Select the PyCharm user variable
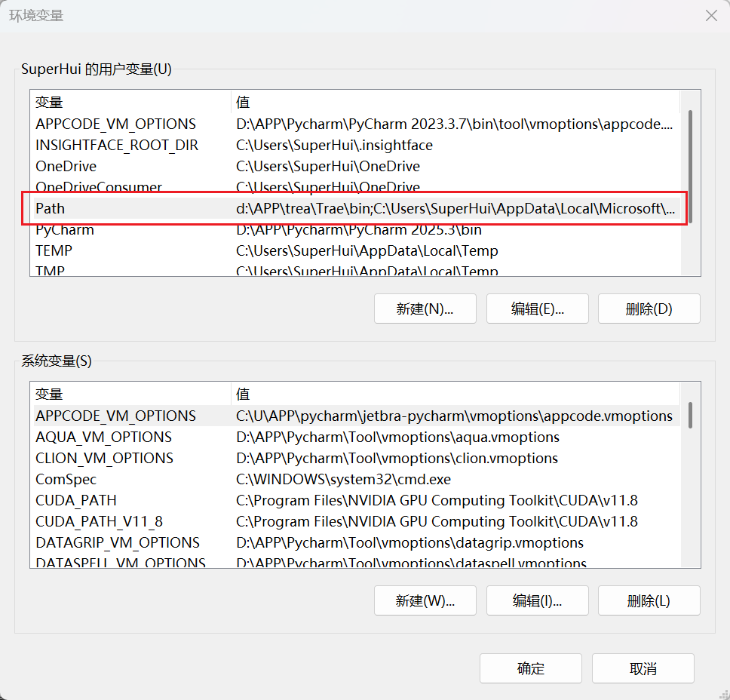Viewport: 730px width, 700px height. pos(357,229)
